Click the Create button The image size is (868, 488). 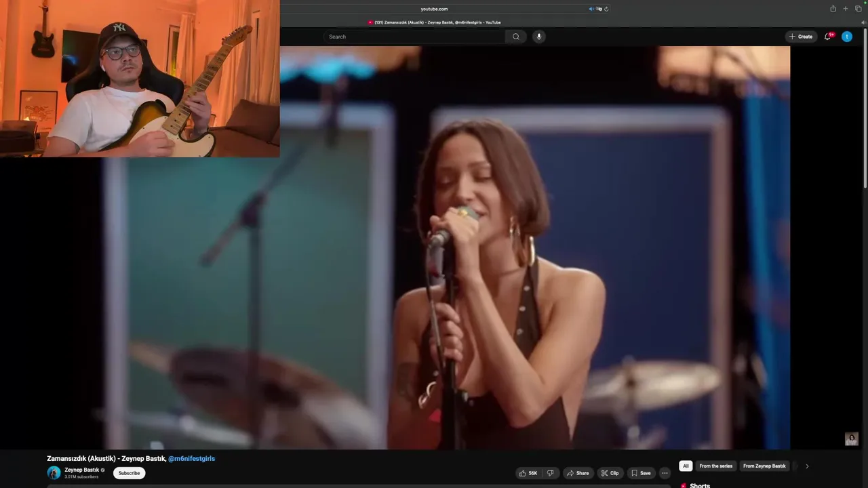coord(801,37)
